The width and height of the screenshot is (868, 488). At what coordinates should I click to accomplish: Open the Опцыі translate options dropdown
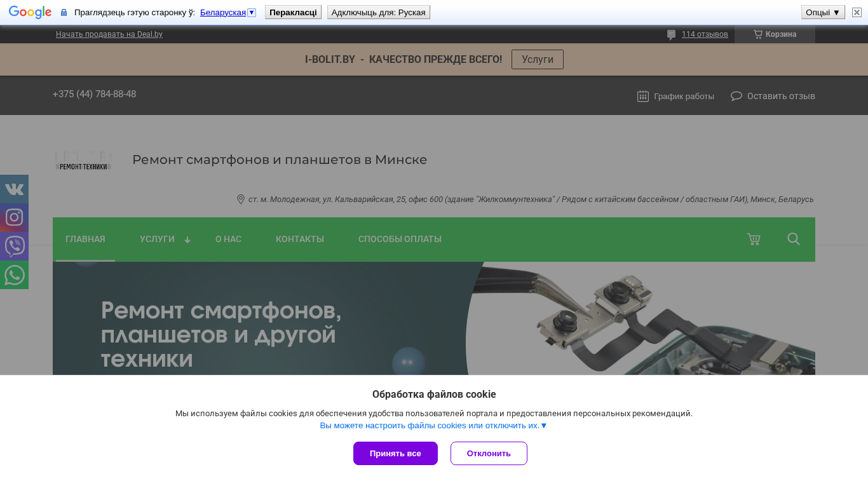pos(823,12)
